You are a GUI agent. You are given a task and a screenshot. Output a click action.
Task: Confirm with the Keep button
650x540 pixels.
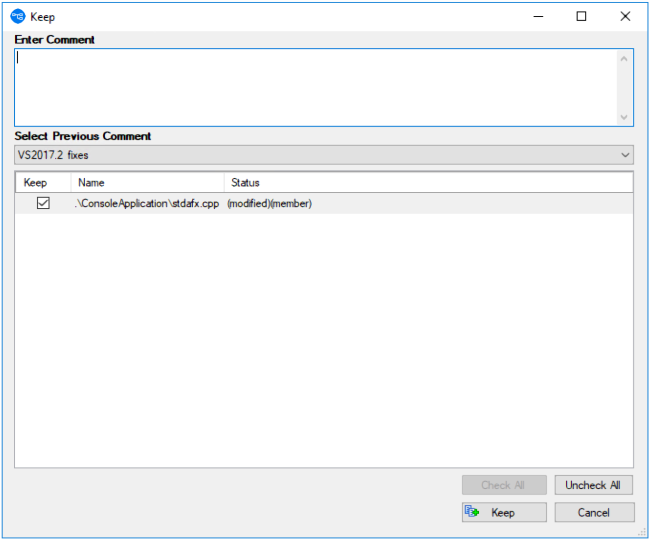(x=504, y=512)
